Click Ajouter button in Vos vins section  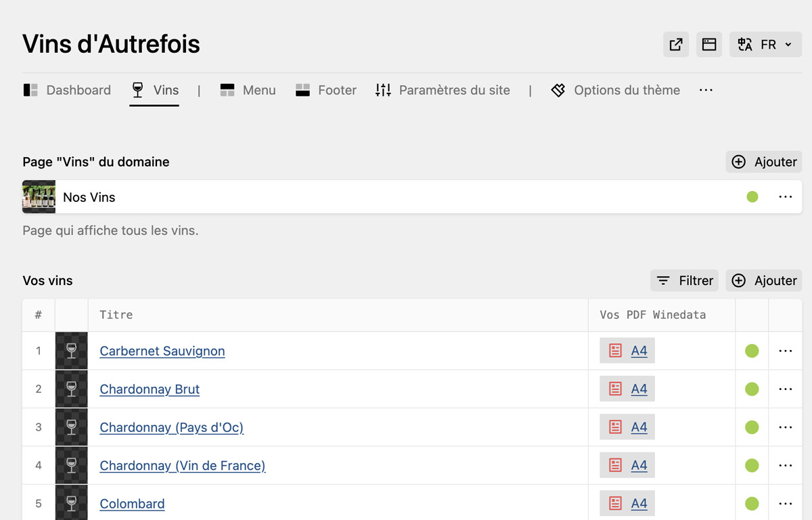pos(764,280)
